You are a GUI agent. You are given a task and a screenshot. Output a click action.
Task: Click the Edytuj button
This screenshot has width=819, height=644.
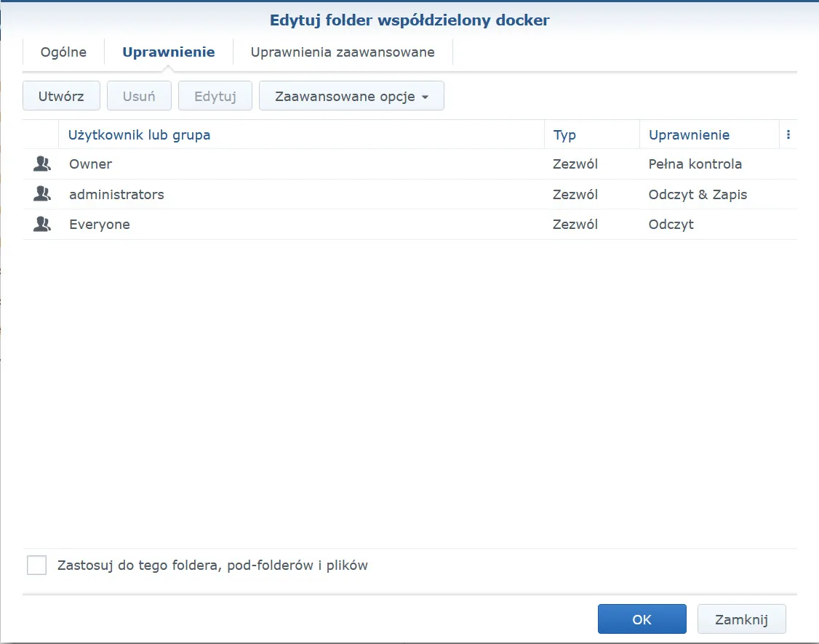tap(215, 96)
